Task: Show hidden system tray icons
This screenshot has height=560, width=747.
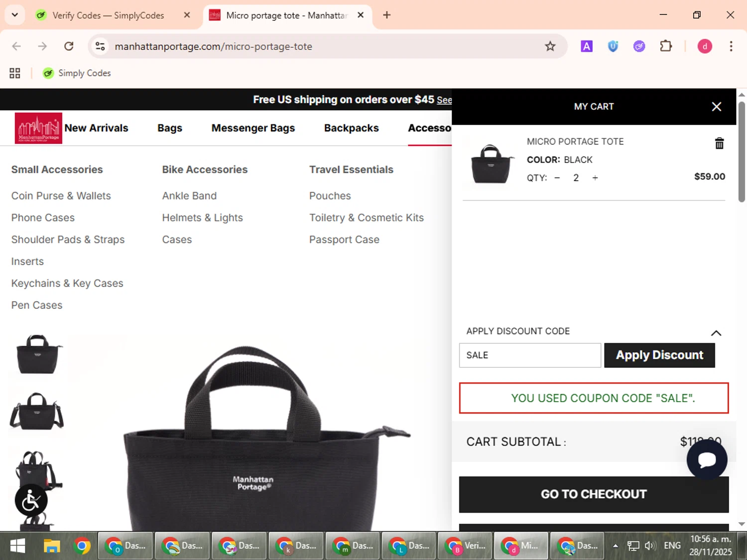Action: [616, 546]
